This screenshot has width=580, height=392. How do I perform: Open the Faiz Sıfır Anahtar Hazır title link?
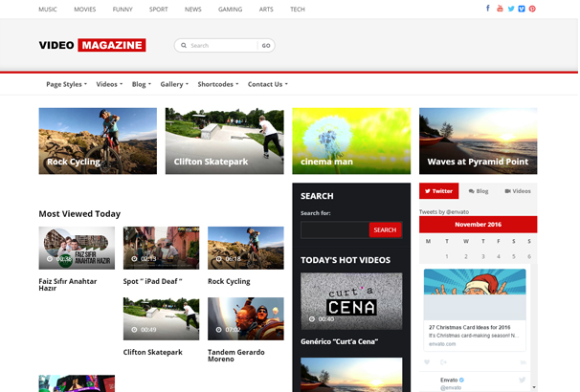pos(68,285)
